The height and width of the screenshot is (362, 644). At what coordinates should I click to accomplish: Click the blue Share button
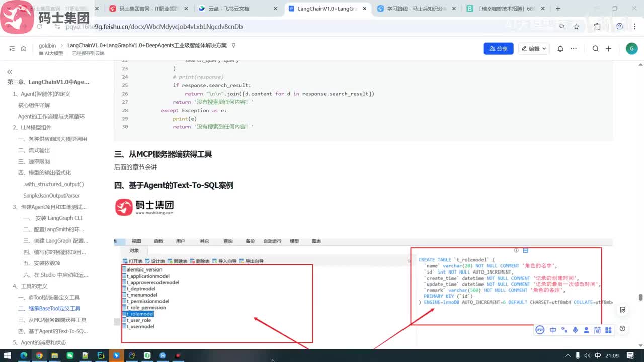pyautogui.click(x=498, y=49)
